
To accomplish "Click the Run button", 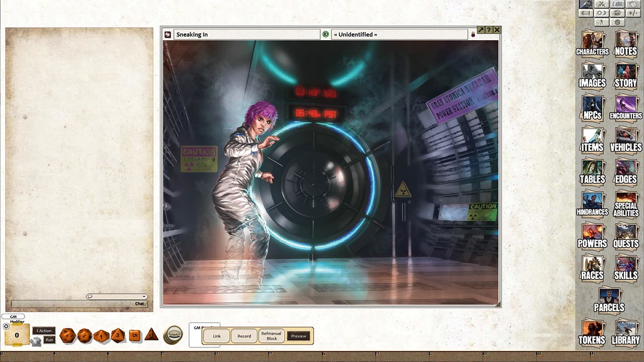I will tap(49, 340).
